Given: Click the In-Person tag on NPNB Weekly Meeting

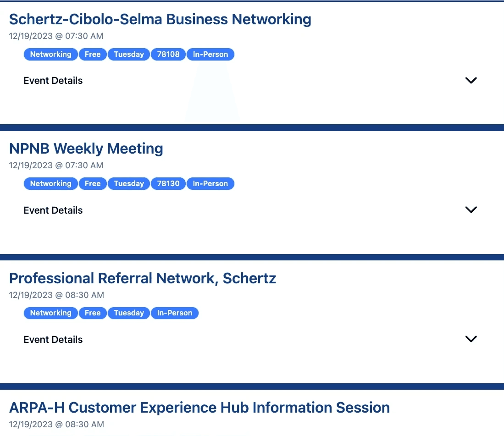Looking at the screenshot, I should (210, 183).
